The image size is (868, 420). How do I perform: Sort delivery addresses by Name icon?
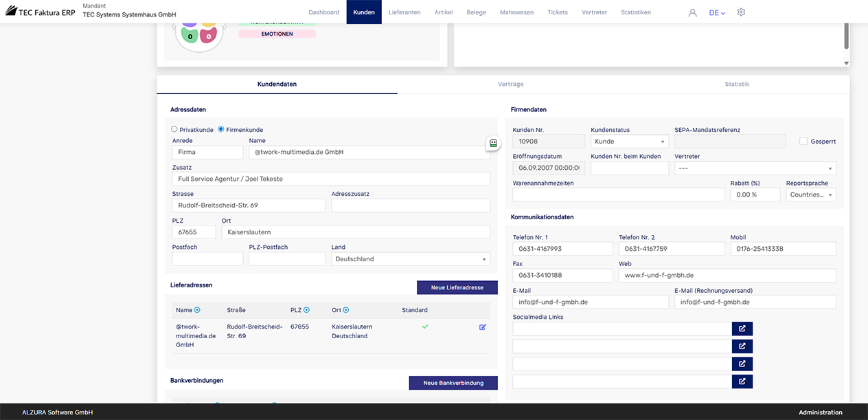197,310
